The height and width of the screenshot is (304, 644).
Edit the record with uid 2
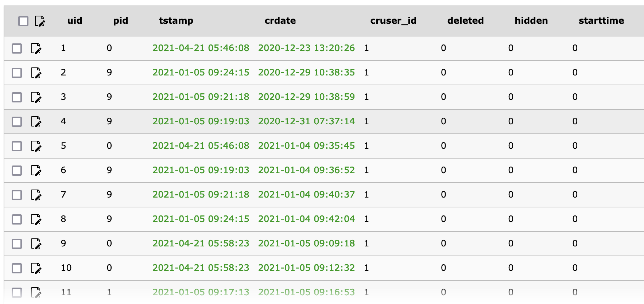point(36,73)
